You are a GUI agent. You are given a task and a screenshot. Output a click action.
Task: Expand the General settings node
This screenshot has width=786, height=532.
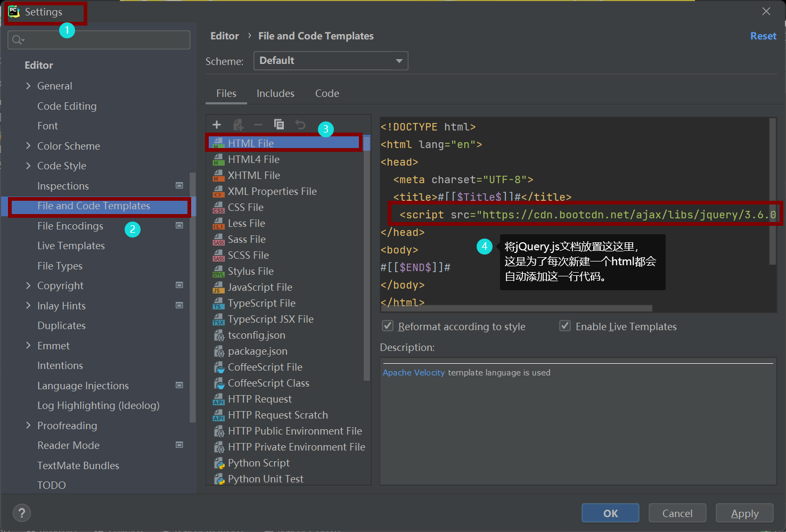pos(28,86)
